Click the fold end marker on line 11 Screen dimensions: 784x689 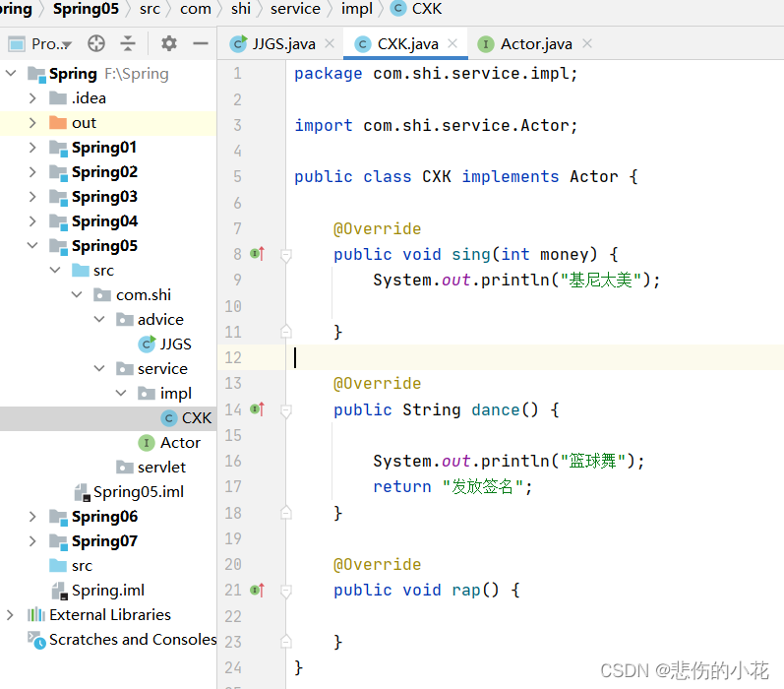point(286,331)
